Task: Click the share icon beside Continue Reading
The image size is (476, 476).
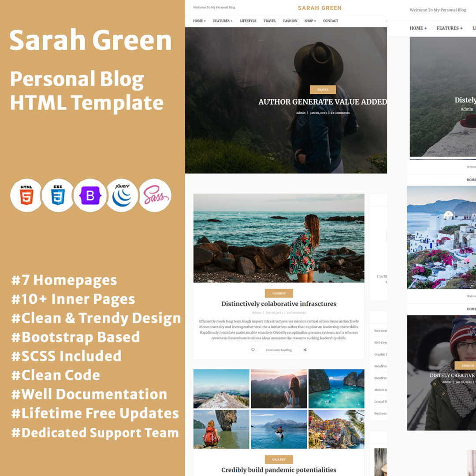Action: coord(305,350)
